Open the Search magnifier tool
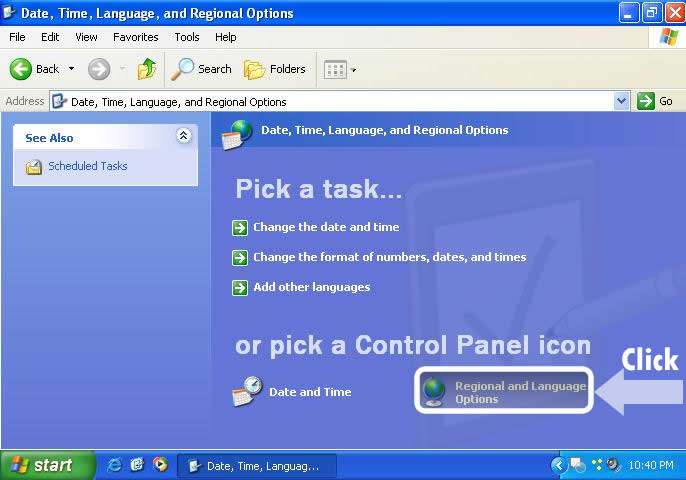Screen dimensions: 686x480 click(x=201, y=69)
